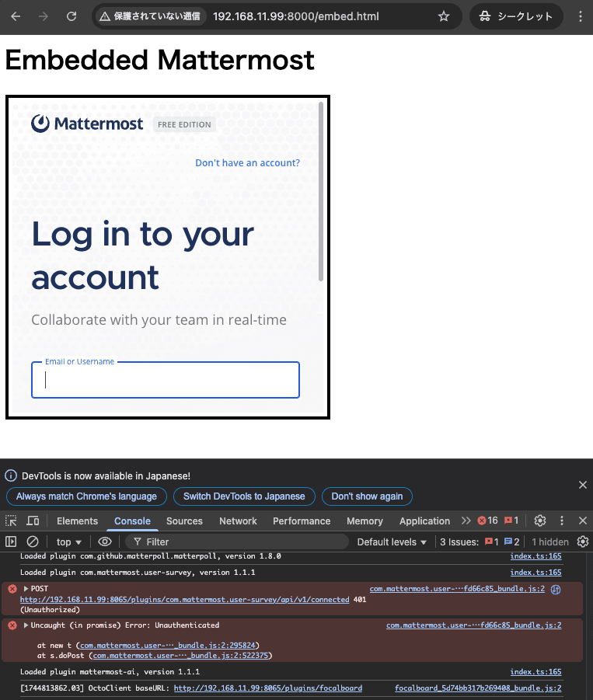
Task: Expand the Uncaught (in promise) error
Action: [26, 625]
